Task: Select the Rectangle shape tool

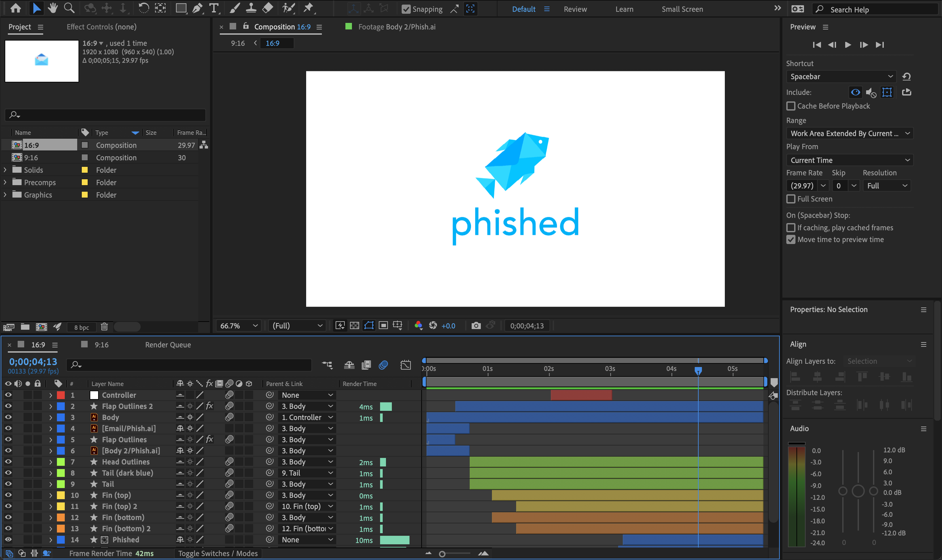Action: pos(181,8)
